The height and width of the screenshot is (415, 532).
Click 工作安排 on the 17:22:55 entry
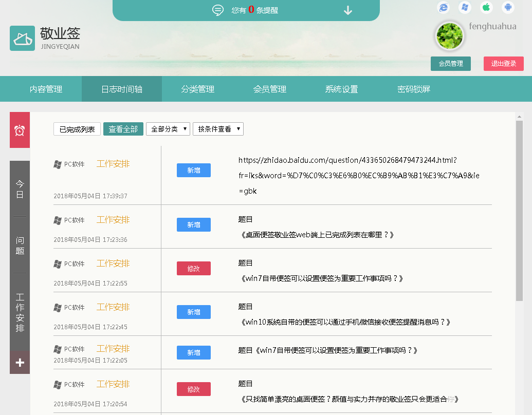tap(113, 264)
